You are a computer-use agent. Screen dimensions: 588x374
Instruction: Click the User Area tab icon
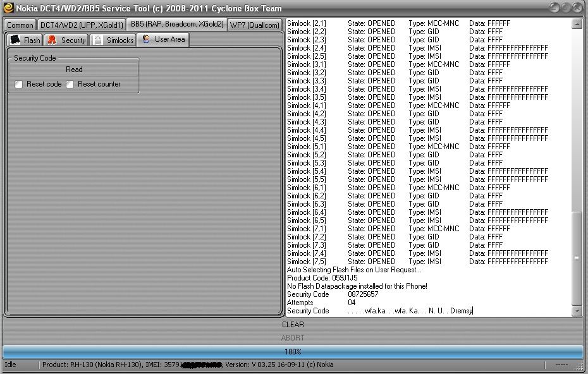coord(146,39)
